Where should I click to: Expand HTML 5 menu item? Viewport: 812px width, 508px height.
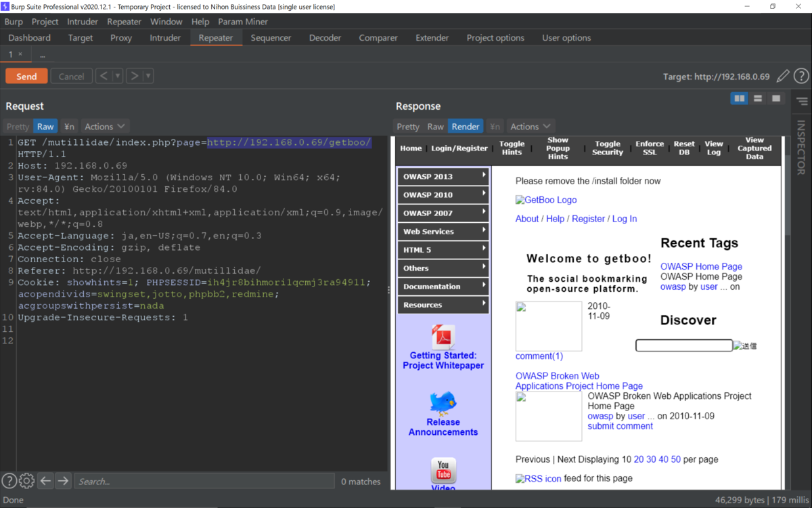(x=443, y=249)
